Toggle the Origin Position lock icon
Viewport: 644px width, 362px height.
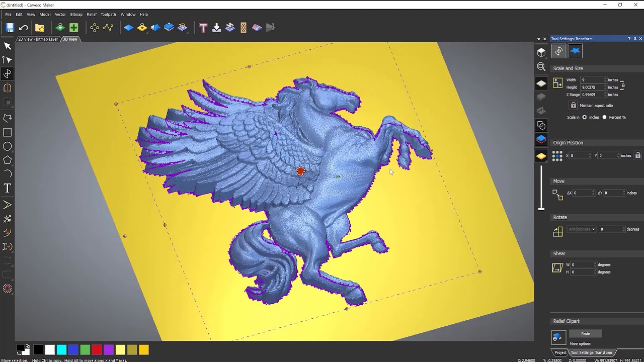click(638, 155)
